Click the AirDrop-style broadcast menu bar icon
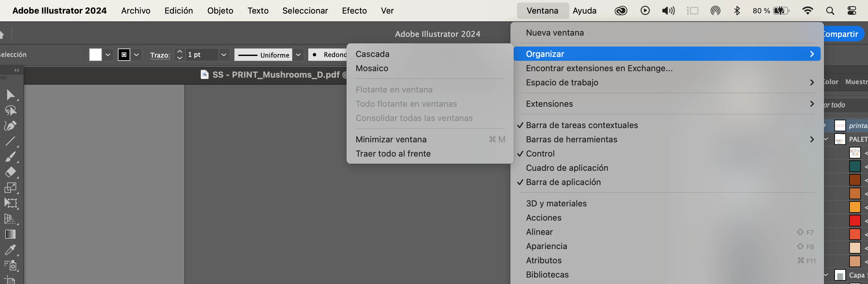Viewport: 868px width, 284px height. 715,11
